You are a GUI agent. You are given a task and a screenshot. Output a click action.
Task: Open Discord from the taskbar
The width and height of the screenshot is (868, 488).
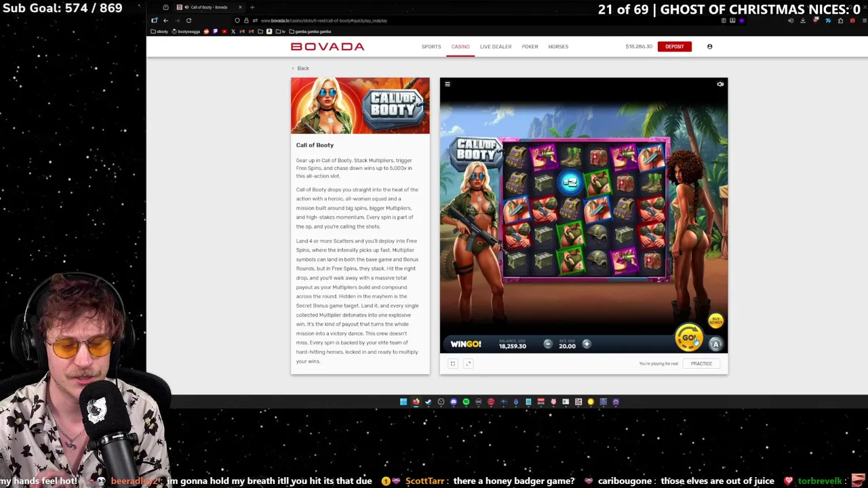click(x=454, y=402)
